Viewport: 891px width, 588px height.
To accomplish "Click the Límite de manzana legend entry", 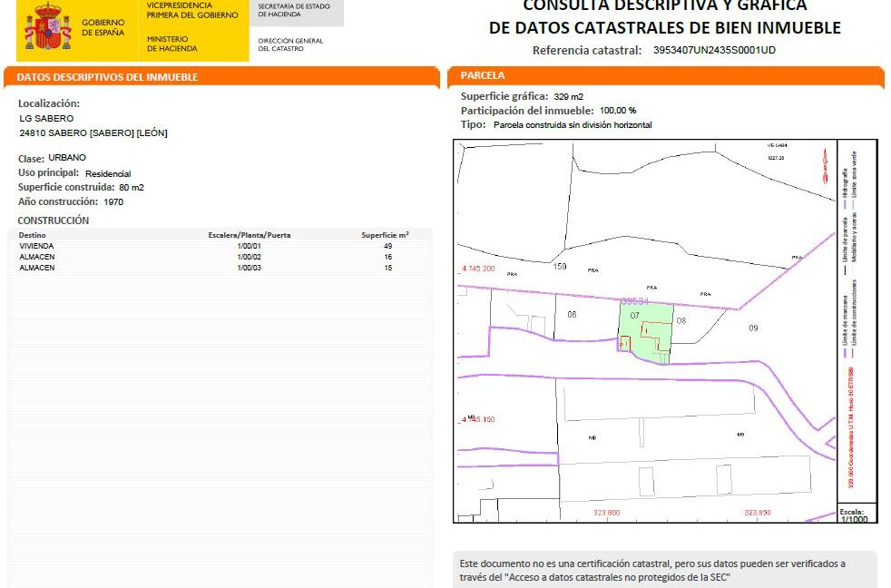I will [x=845, y=326].
